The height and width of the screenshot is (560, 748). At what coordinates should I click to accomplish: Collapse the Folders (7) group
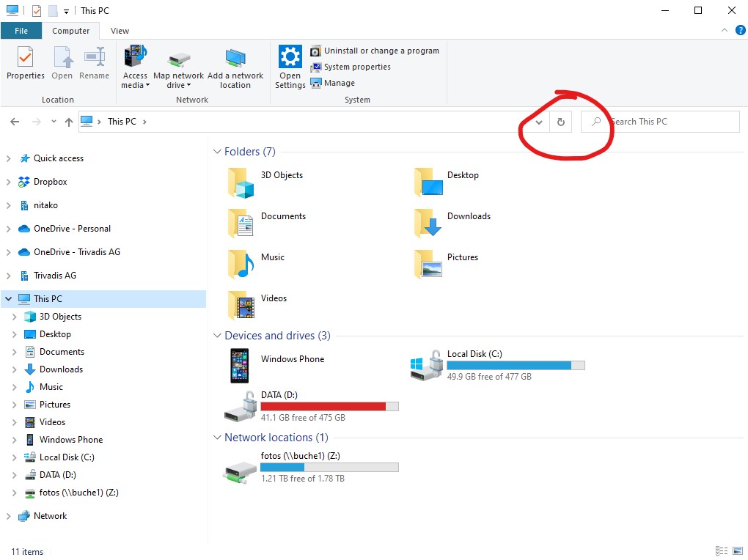click(217, 152)
